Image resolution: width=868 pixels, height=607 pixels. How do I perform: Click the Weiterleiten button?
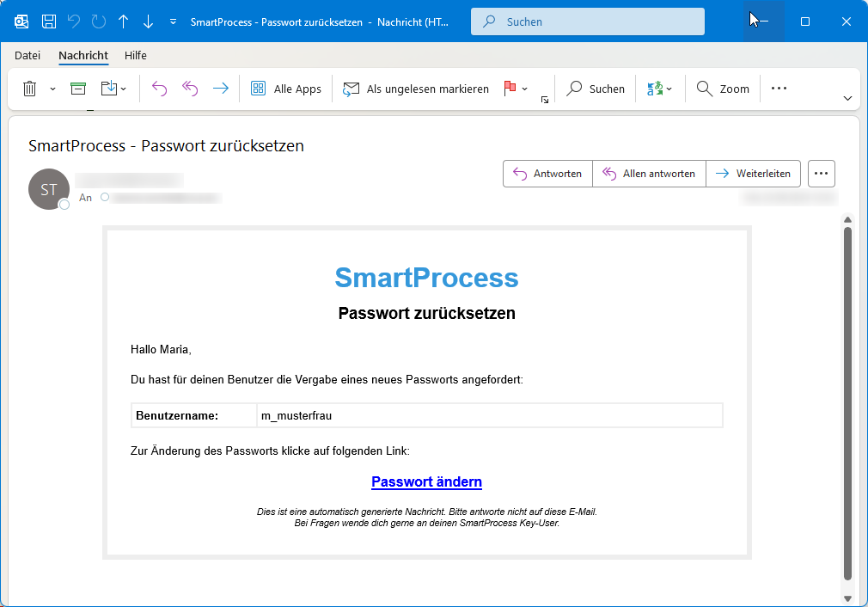pyautogui.click(x=753, y=174)
